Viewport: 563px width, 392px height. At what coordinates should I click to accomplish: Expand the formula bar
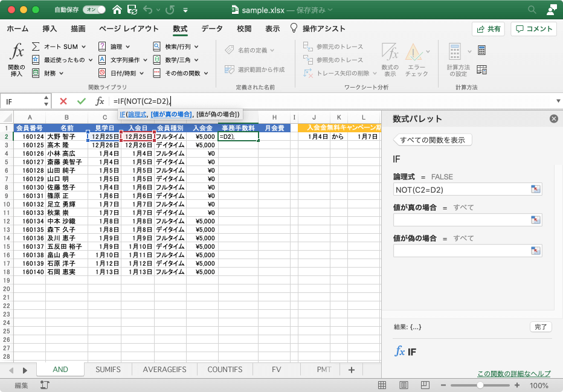558,101
